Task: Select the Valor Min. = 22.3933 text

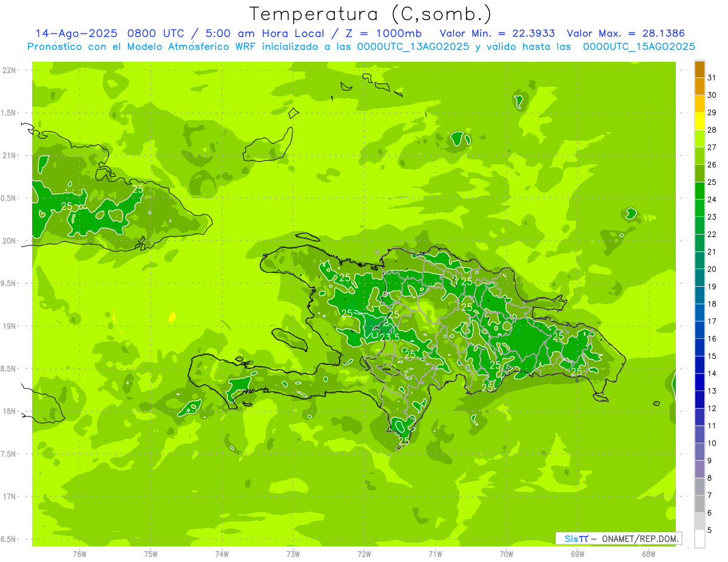Action: [497, 33]
